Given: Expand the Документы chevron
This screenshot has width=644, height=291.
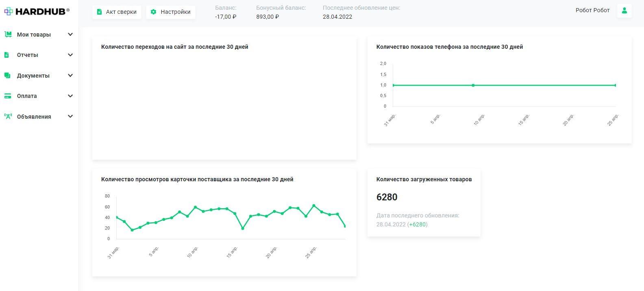Looking at the screenshot, I should (x=70, y=76).
